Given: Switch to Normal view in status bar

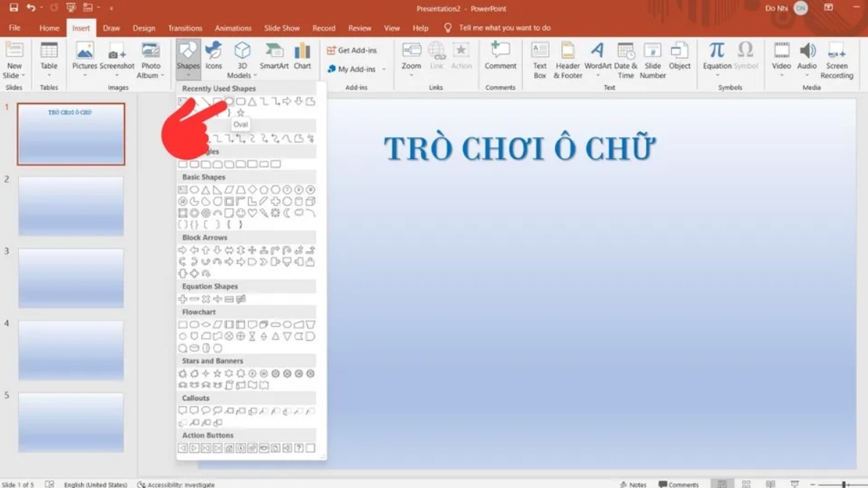Looking at the screenshot, I should 722,484.
